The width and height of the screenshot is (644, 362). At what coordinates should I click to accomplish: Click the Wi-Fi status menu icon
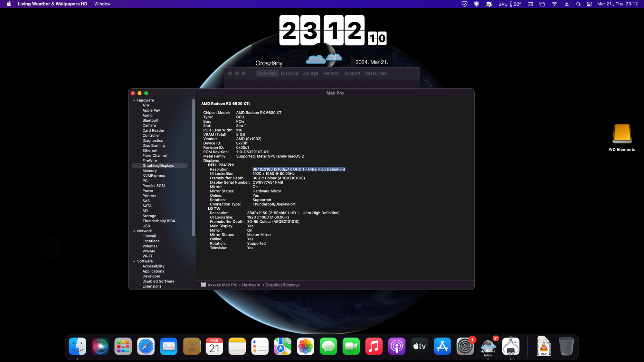click(x=554, y=4)
